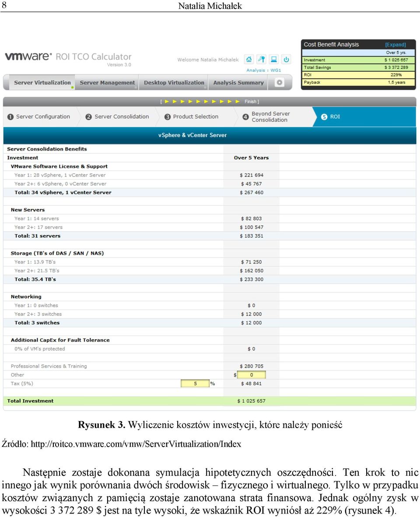The width and height of the screenshot is (420, 517).
Task: Click 'Total: 35.4 TB's' row
Action: (210, 279)
